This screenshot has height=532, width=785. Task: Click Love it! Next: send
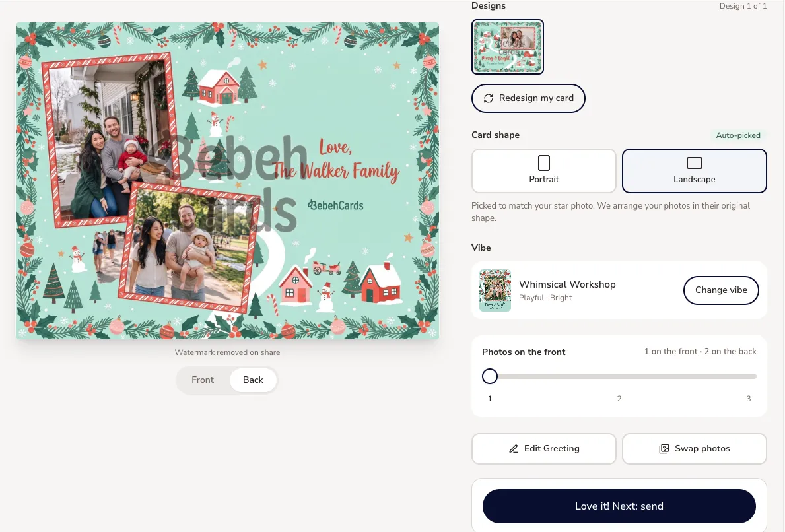click(619, 506)
